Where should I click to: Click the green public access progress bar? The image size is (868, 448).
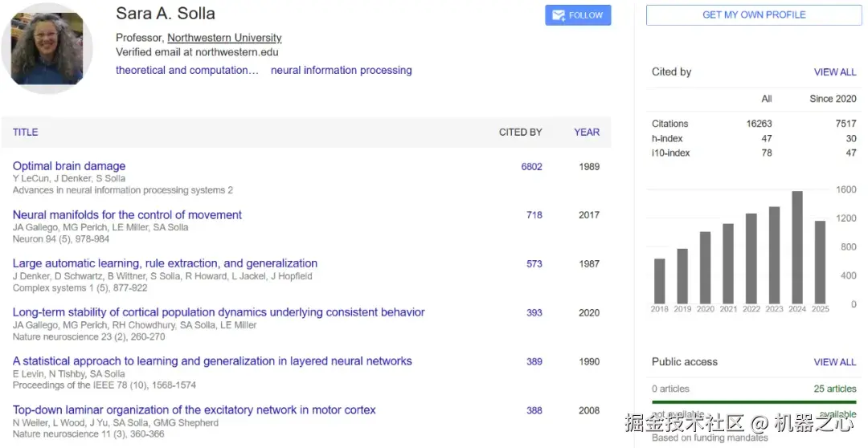click(754, 402)
